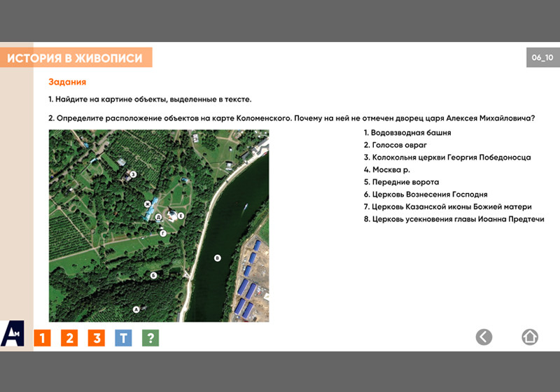Open the green question mark help button
Screen dimensions: 560x392
click(150, 338)
